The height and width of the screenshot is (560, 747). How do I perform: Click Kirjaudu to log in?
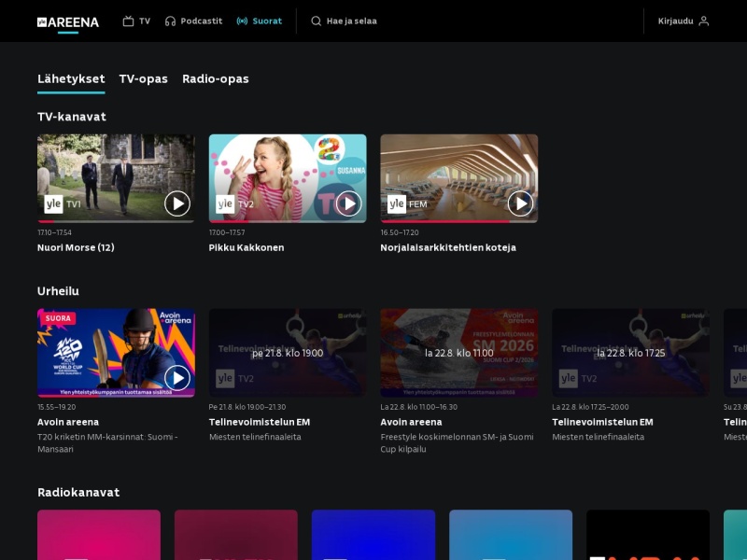coord(684,21)
